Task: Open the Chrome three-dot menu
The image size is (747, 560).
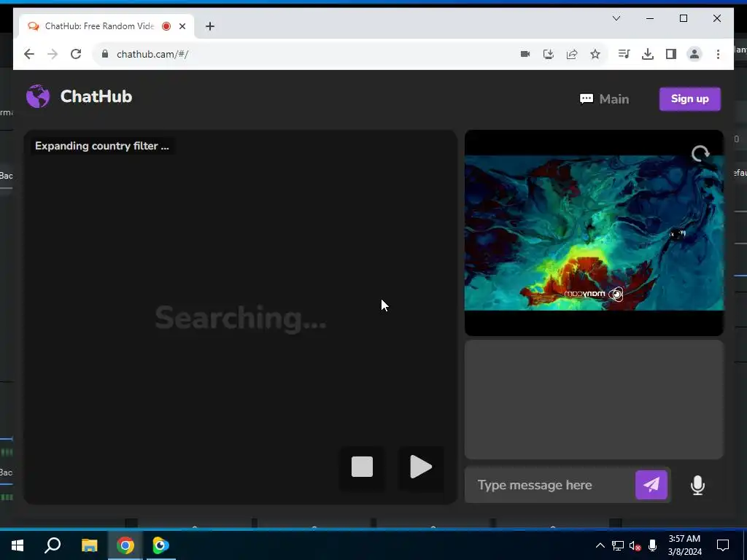Action: tap(718, 54)
